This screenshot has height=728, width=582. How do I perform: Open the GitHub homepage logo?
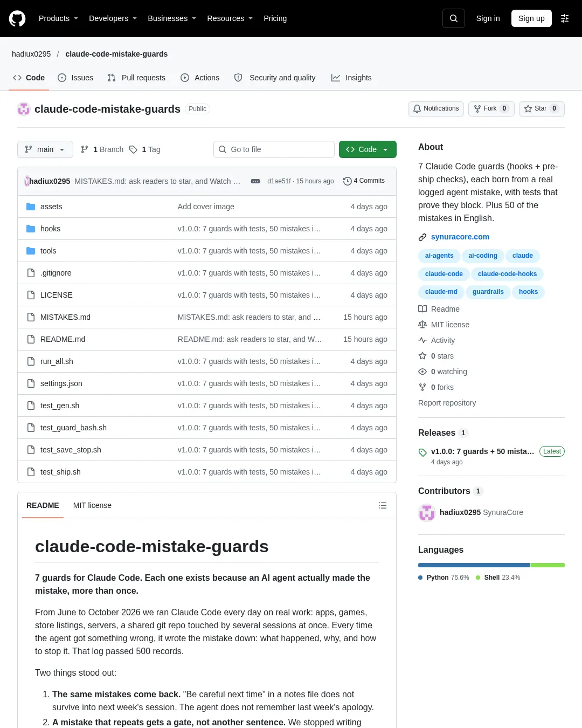tap(17, 18)
